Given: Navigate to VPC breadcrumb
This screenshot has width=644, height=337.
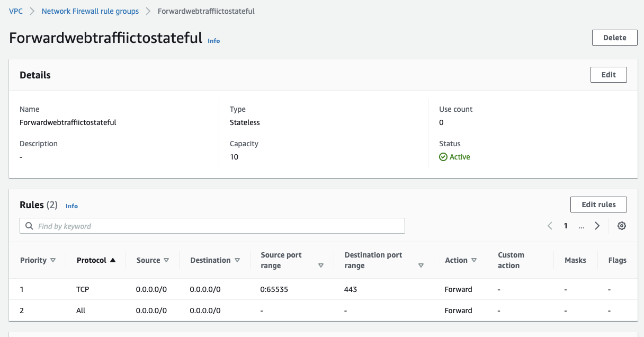Looking at the screenshot, I should click(x=16, y=11).
